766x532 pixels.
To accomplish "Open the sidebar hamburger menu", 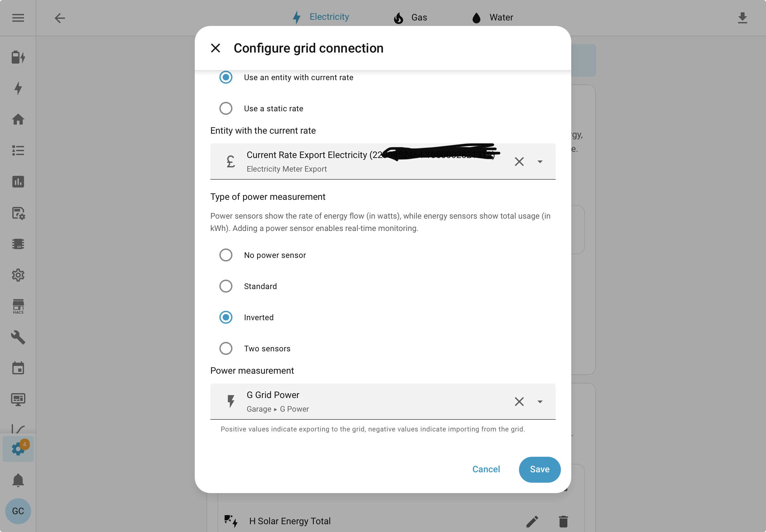I will pyautogui.click(x=18, y=18).
